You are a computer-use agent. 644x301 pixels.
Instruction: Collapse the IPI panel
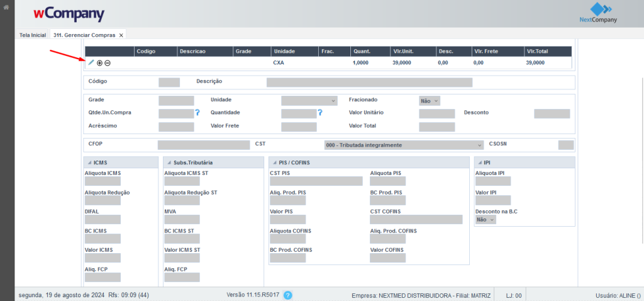(x=479, y=162)
